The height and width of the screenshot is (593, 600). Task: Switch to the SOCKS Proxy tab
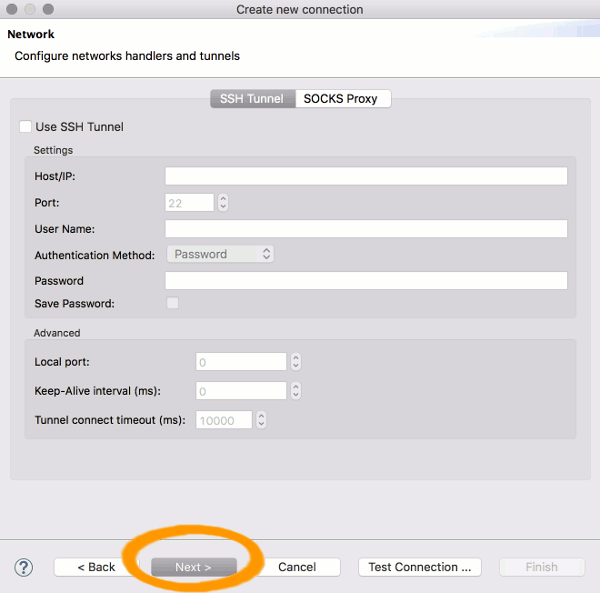[343, 99]
